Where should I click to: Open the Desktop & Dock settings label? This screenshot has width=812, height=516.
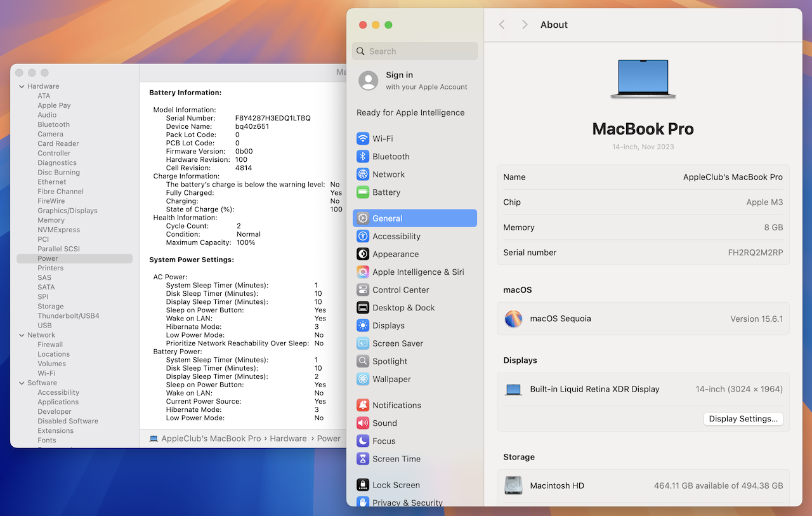(403, 308)
